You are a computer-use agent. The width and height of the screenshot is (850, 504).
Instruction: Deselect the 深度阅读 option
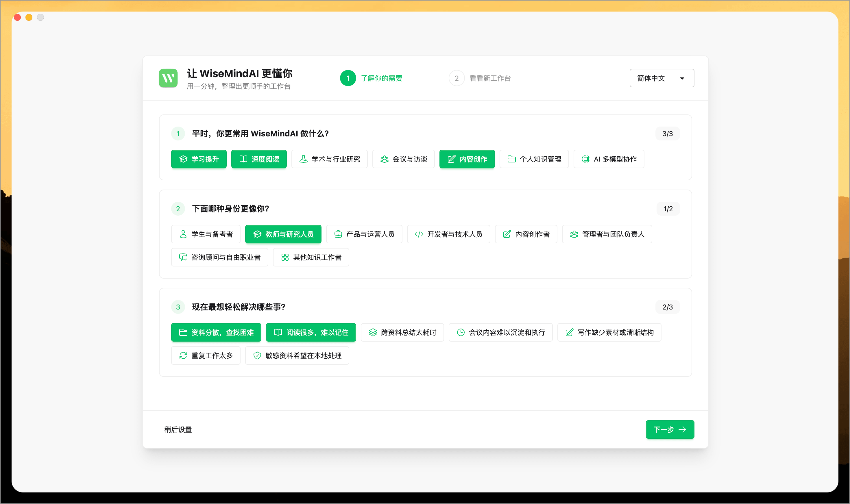point(259,159)
